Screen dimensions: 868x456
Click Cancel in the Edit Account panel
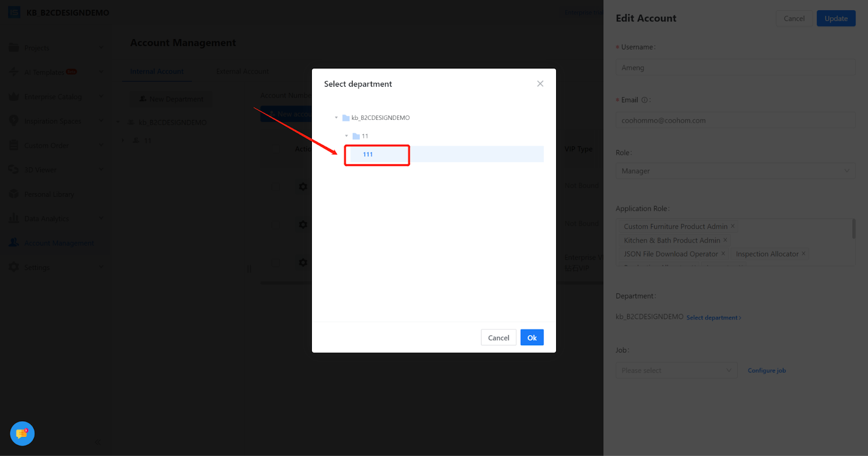[794, 18]
